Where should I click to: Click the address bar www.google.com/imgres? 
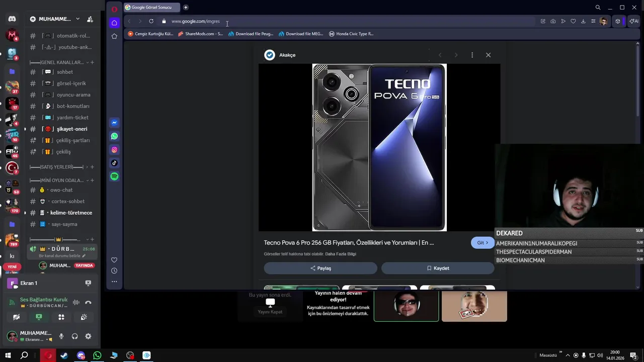(195, 21)
